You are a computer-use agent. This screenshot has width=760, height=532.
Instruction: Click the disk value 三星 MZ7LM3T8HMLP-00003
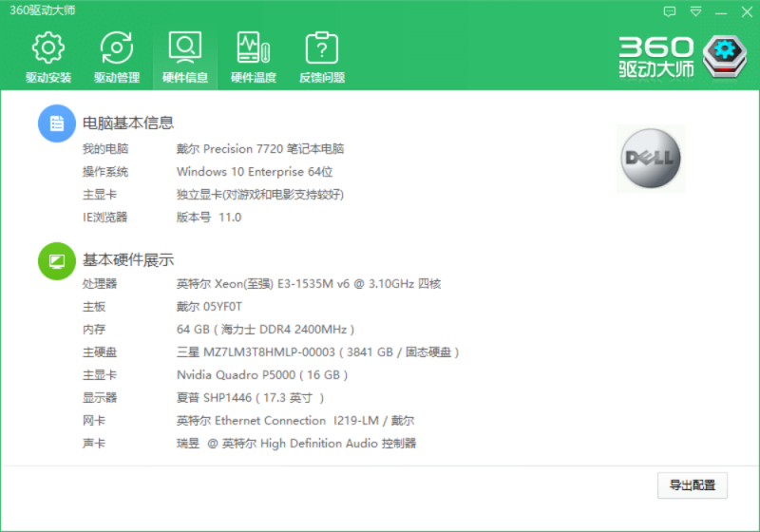(318, 352)
